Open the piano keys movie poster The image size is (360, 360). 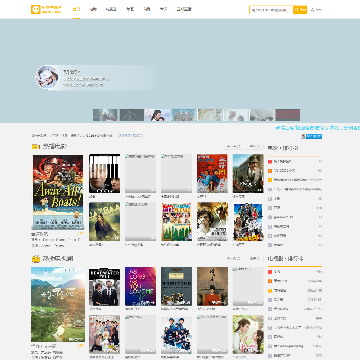(105, 173)
